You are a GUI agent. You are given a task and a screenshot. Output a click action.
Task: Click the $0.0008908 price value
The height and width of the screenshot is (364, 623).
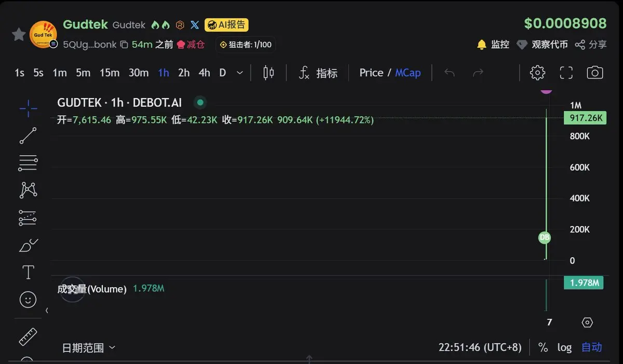(565, 23)
